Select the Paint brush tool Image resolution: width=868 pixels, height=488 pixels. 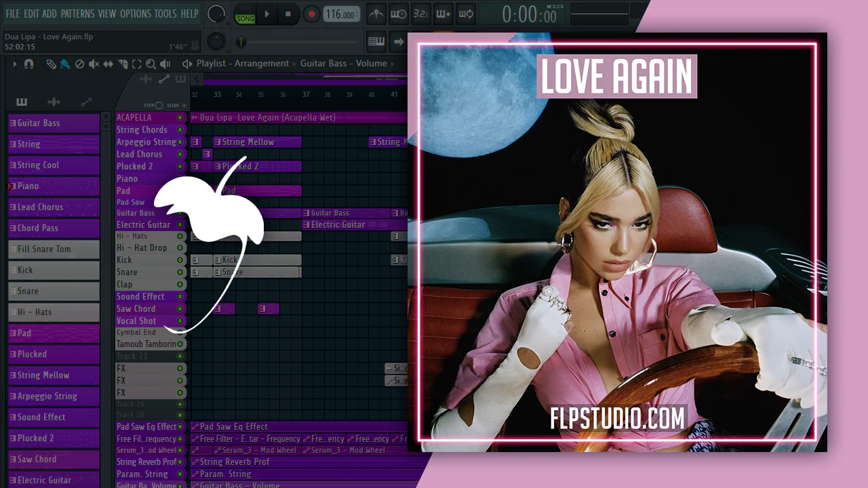[65, 64]
